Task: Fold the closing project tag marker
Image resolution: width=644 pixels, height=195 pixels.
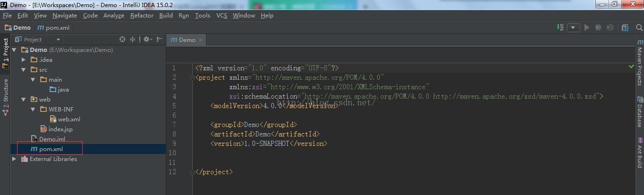Action: point(193,172)
